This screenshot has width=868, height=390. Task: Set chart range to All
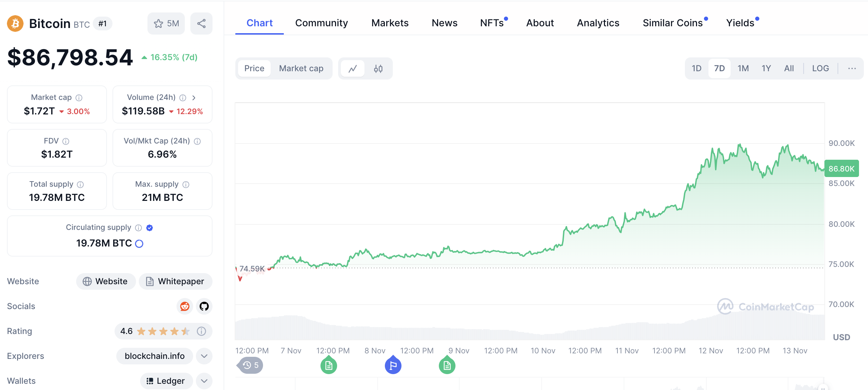[x=789, y=68]
